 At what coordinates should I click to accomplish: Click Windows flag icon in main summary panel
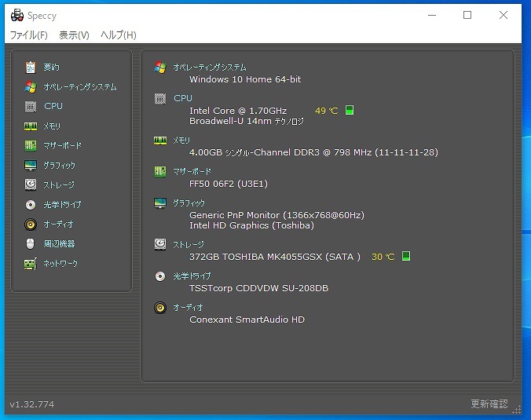tap(160, 68)
